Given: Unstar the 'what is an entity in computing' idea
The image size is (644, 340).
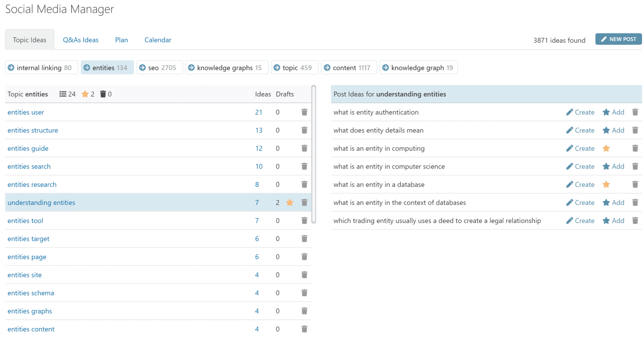Looking at the screenshot, I should coord(606,148).
